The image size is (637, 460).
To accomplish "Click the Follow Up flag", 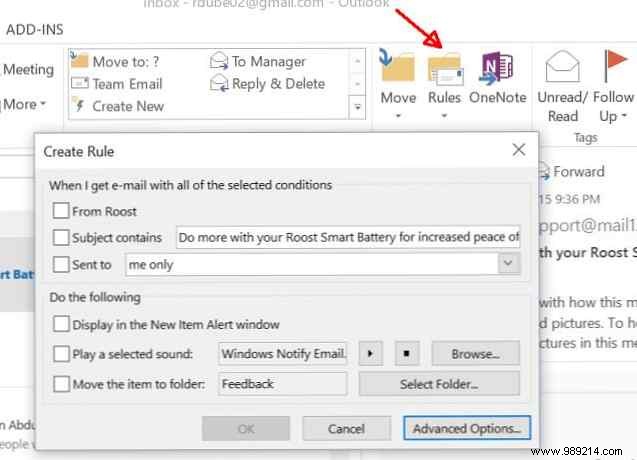I will coord(614,65).
